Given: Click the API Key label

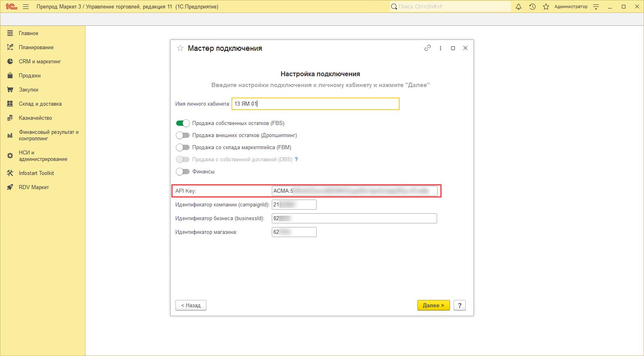Looking at the screenshot, I should 185,191.
